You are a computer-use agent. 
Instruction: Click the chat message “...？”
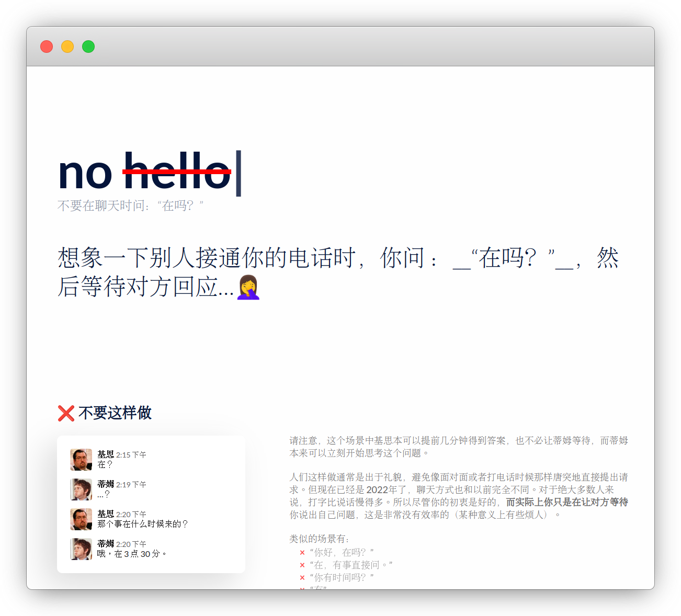(104, 494)
